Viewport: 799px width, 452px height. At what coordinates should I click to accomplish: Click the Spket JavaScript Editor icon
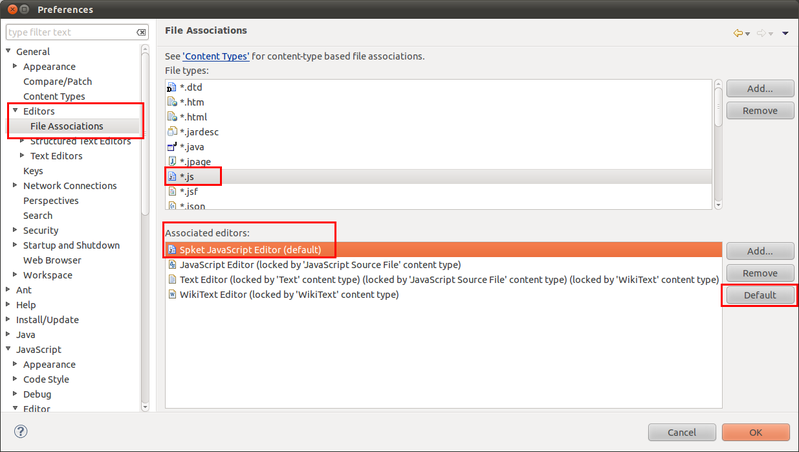(x=172, y=249)
